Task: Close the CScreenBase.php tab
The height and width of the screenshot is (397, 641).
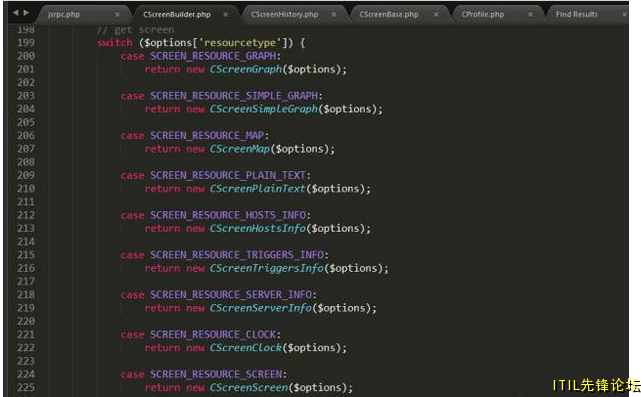Action: pyautogui.click(x=436, y=15)
